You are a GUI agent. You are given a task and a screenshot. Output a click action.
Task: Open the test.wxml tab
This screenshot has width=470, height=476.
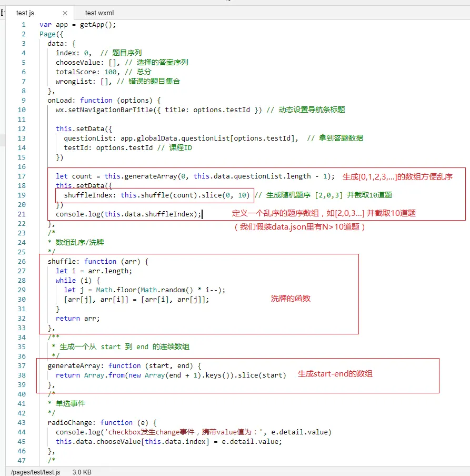[99, 13]
